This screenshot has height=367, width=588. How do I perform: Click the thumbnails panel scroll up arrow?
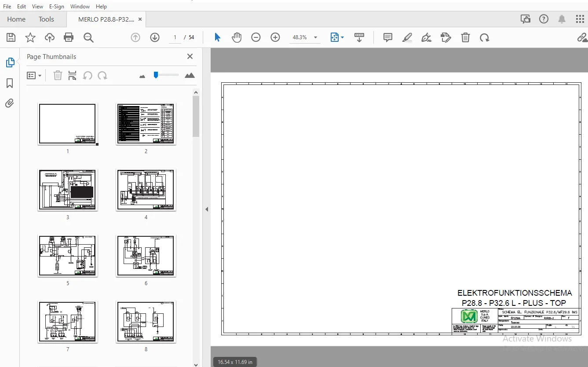click(x=196, y=92)
